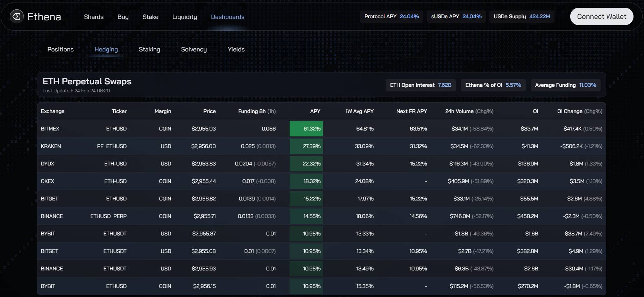This screenshot has width=644, height=297.
Task: Switch to the Hedging tab
Action: [x=106, y=49]
